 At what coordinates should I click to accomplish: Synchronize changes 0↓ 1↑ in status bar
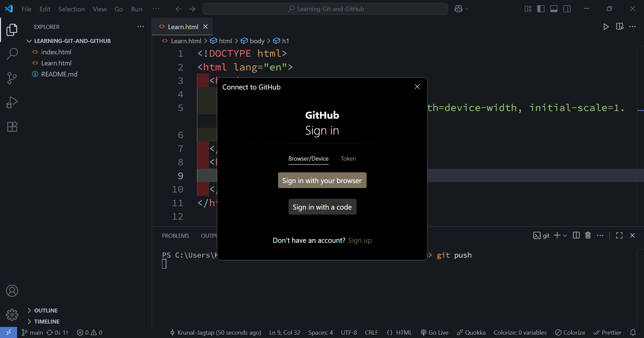point(57,333)
